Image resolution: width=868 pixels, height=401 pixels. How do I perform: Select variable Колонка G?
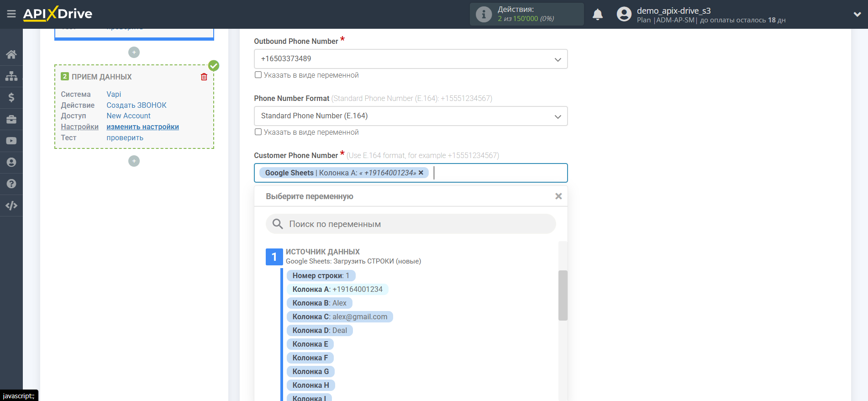coord(311,371)
